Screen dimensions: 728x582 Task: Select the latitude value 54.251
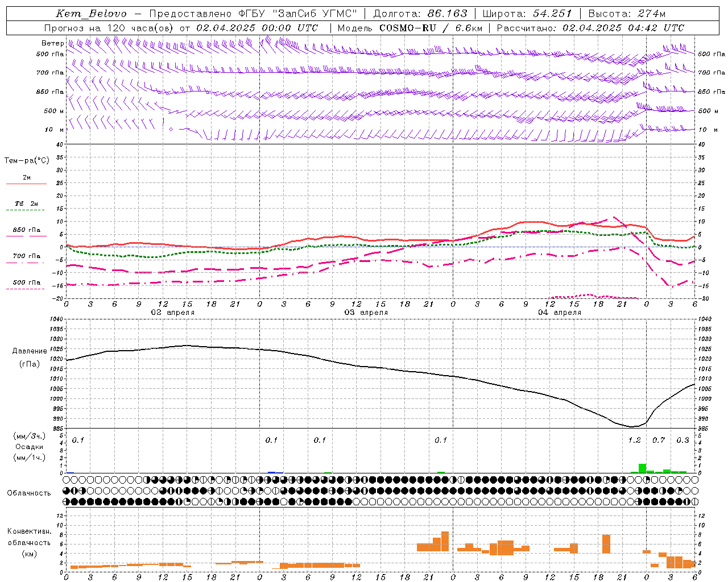552,14
